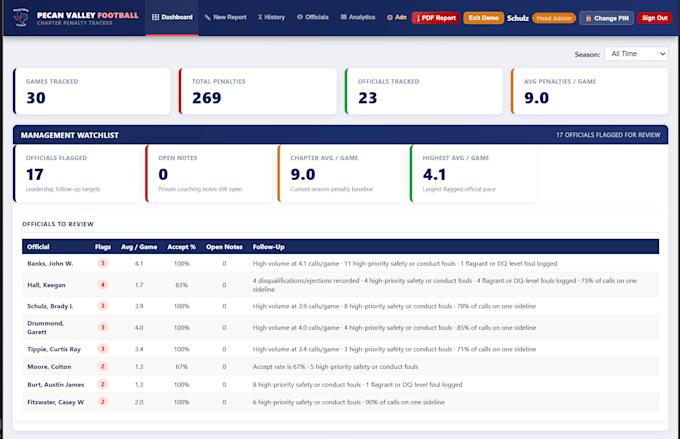Open the Adn admin tab
Image resolution: width=680 pixels, height=439 pixels.
coord(397,17)
